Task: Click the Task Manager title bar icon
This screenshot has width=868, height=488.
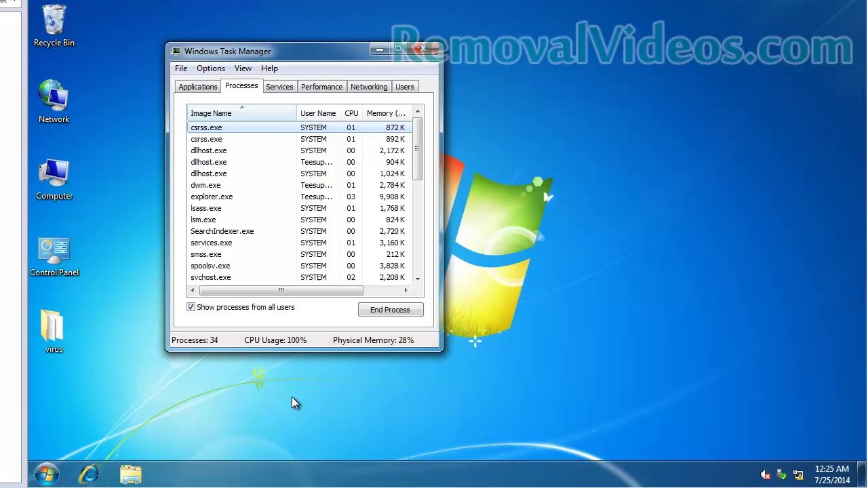Action: (x=176, y=51)
